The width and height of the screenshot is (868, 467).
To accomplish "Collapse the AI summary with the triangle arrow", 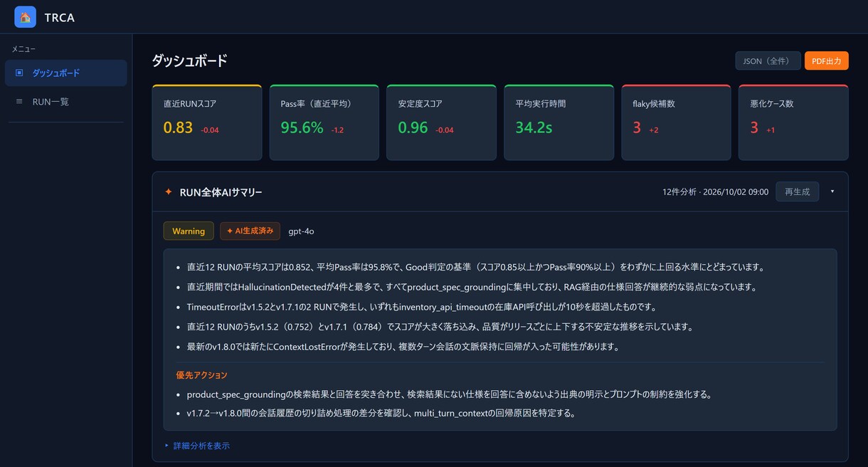I will pyautogui.click(x=832, y=192).
